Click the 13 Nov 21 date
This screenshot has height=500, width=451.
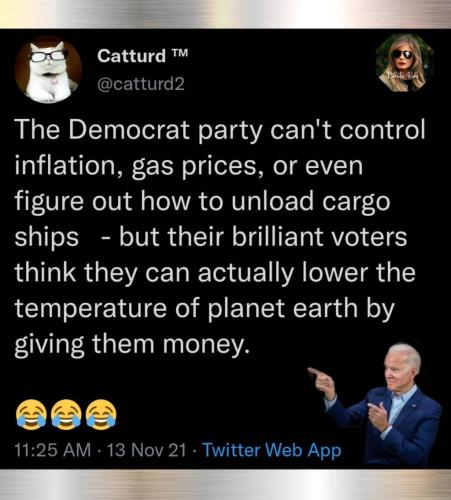click(x=146, y=450)
